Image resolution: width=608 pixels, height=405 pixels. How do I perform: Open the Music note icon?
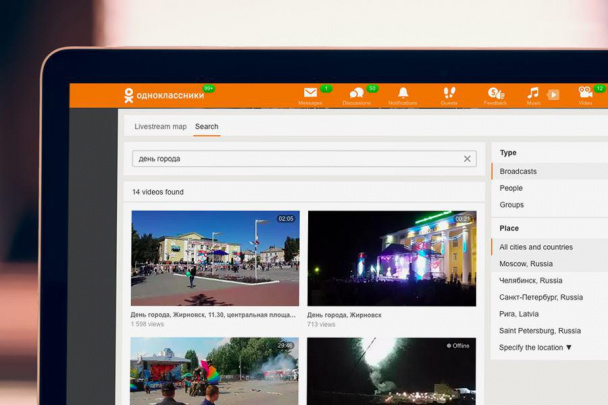click(533, 93)
